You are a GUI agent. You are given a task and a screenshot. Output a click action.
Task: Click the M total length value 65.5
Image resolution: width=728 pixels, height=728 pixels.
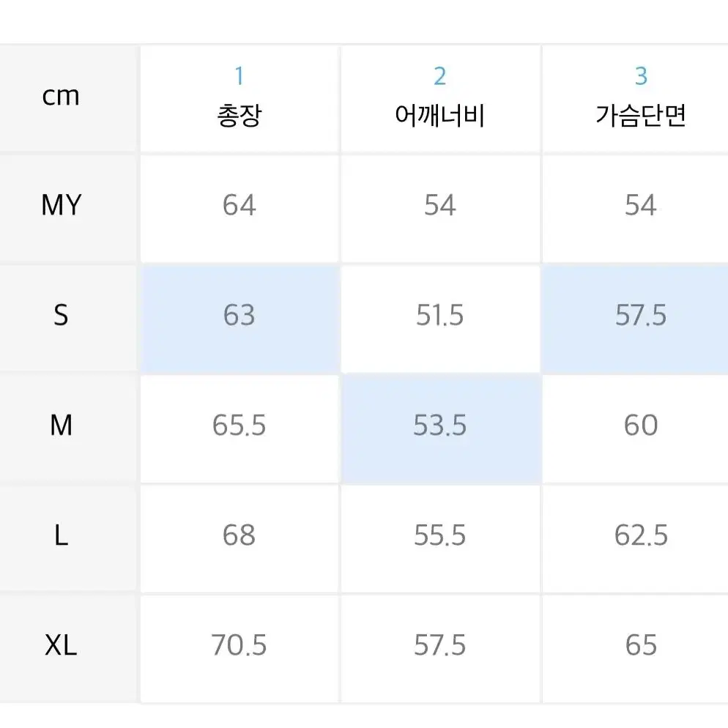coord(239,425)
